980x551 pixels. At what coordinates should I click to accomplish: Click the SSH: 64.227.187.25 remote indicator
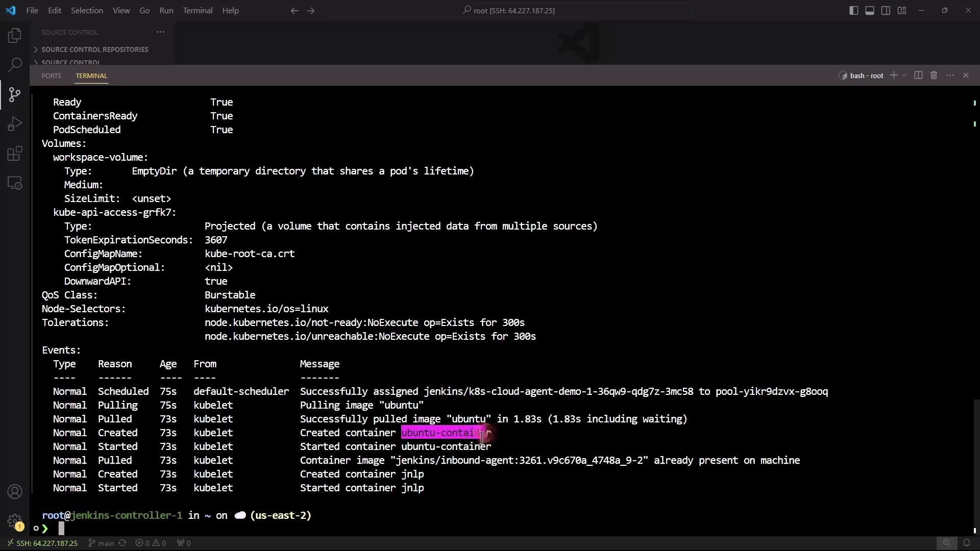tap(42, 543)
